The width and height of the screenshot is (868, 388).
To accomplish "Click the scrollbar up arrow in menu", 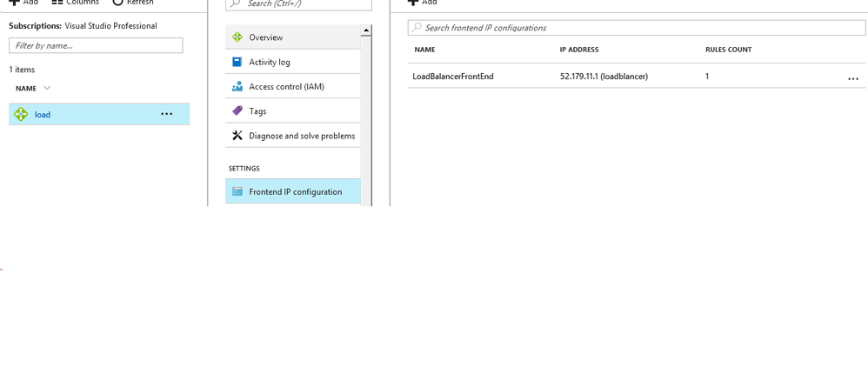I will 366,30.
